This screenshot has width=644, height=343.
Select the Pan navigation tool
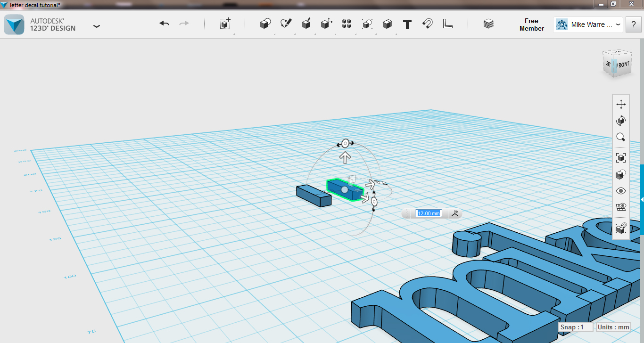point(621,104)
